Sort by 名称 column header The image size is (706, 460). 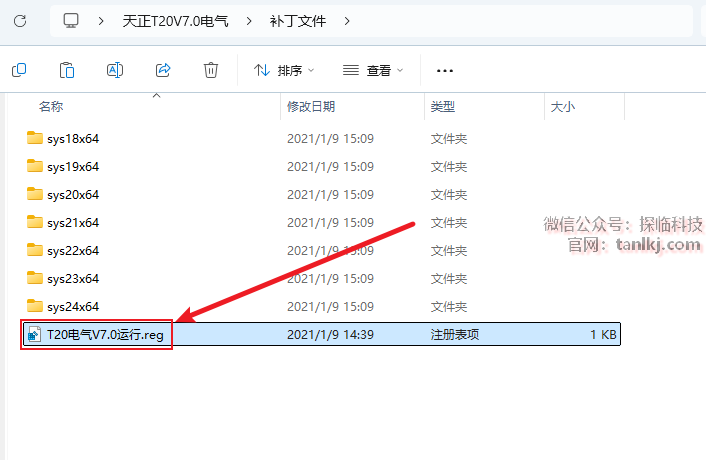[51, 106]
